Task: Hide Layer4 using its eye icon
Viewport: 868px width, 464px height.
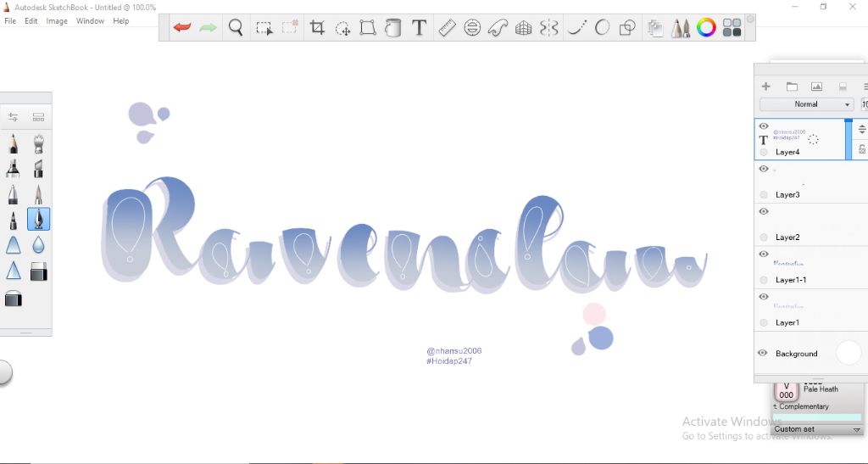Action: point(764,126)
